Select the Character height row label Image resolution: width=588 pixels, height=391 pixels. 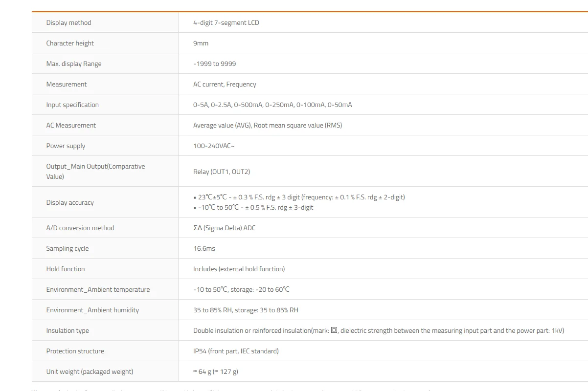pos(70,43)
